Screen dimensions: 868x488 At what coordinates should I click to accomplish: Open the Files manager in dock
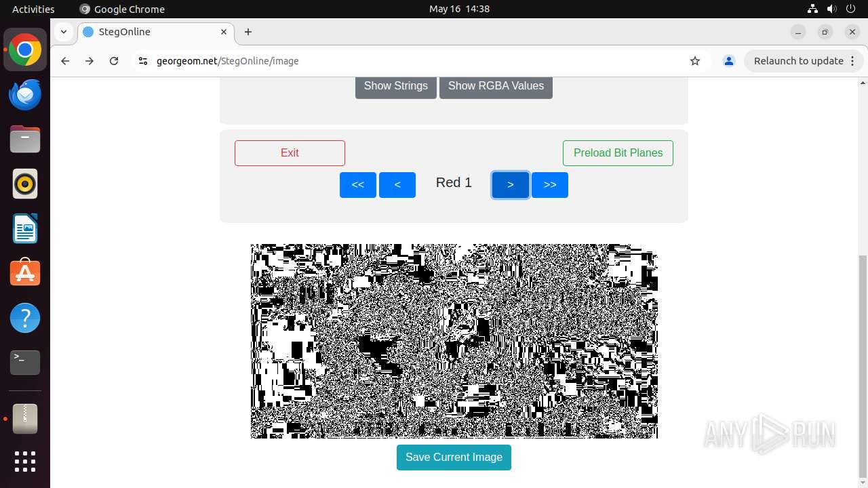tap(25, 140)
